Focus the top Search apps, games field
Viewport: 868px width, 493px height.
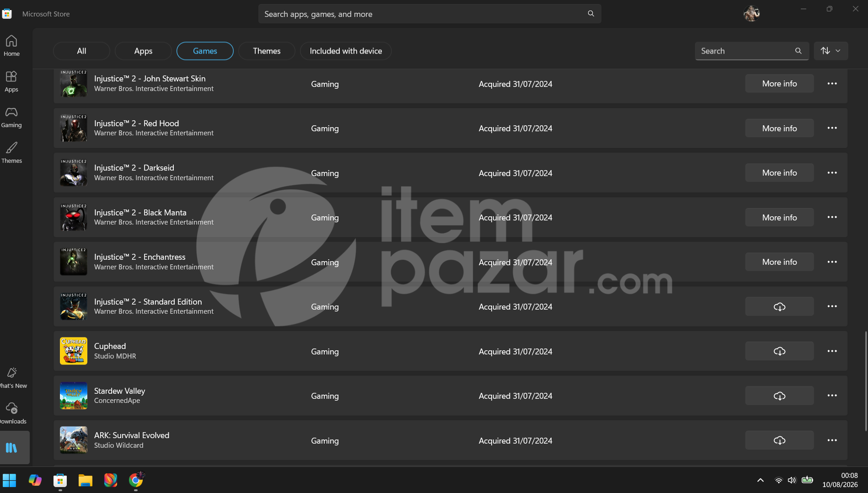click(429, 14)
